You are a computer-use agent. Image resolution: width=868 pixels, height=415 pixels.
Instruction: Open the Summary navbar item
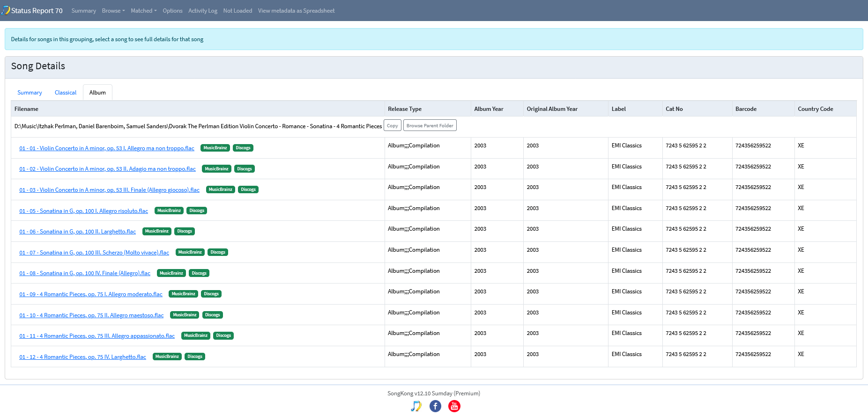coord(84,11)
